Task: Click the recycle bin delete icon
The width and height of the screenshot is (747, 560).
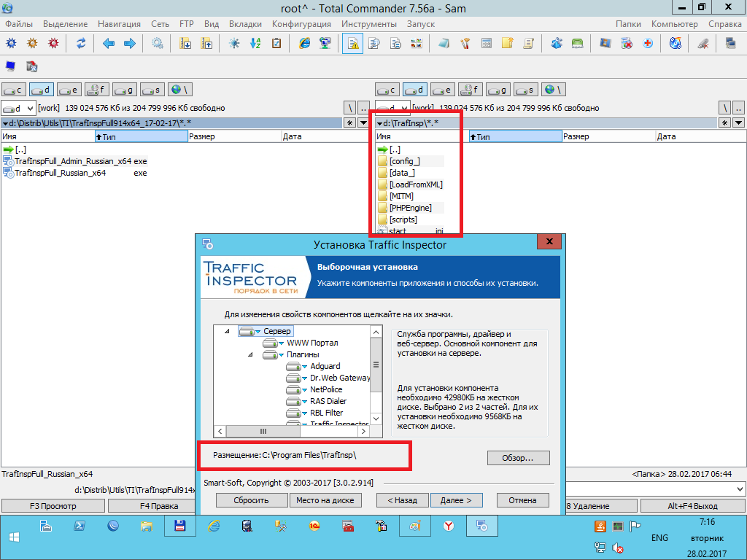Action: pyautogui.click(x=627, y=43)
